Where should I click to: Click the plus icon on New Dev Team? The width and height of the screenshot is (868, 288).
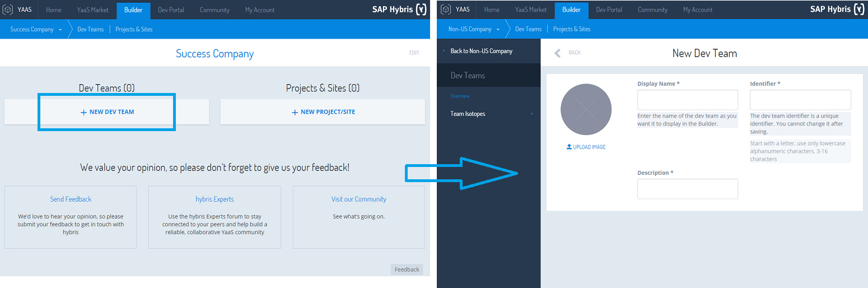[x=84, y=112]
